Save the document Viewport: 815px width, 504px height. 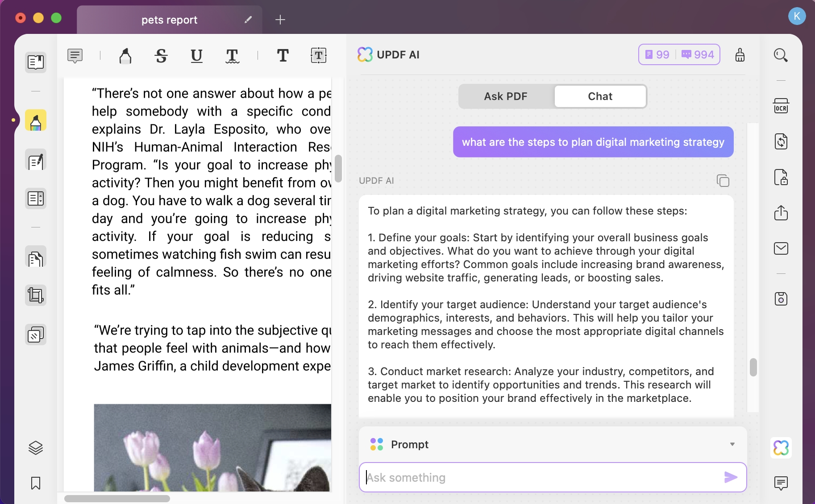tap(781, 298)
